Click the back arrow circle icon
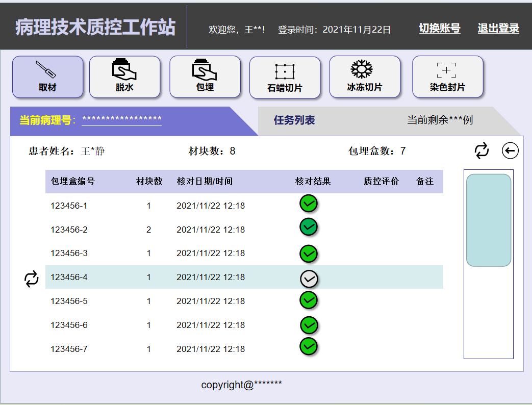Image resolution: width=532 pixels, height=405 pixels. (510, 150)
